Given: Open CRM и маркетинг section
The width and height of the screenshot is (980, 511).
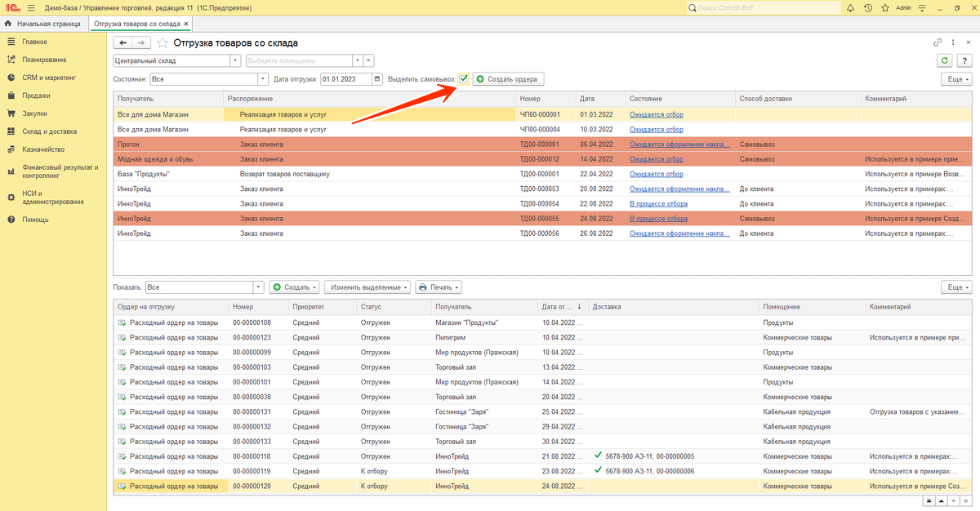Looking at the screenshot, I should (x=49, y=78).
